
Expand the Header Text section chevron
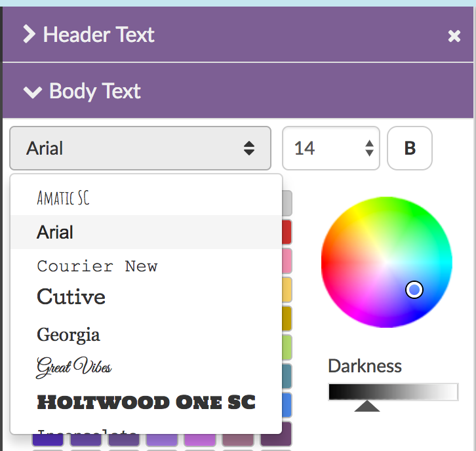[29, 34]
